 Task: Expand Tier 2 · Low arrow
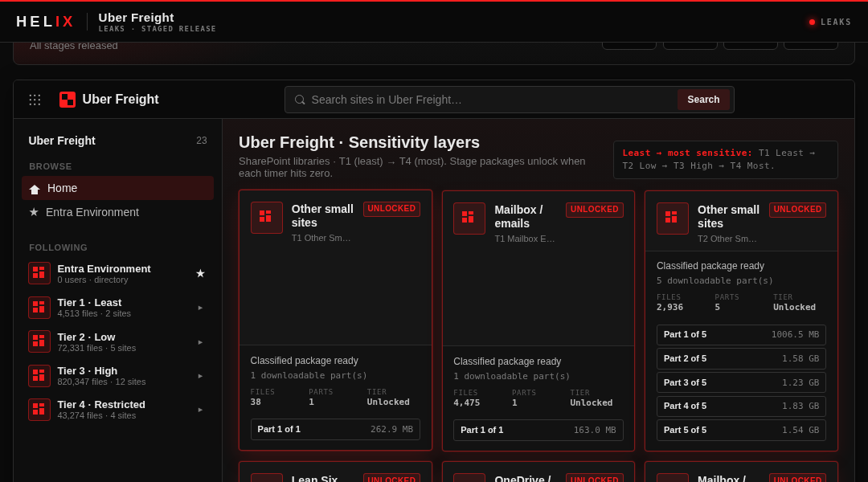point(200,342)
